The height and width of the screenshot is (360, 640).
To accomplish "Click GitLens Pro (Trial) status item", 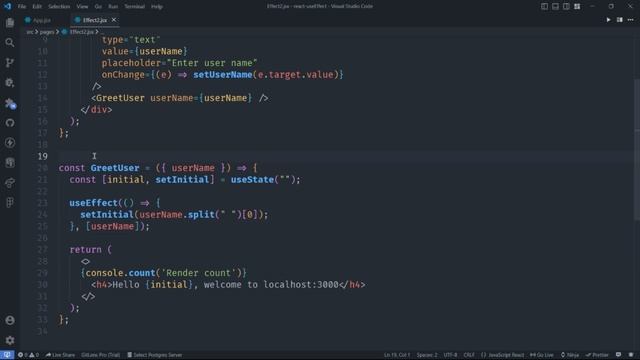I will tap(100, 355).
